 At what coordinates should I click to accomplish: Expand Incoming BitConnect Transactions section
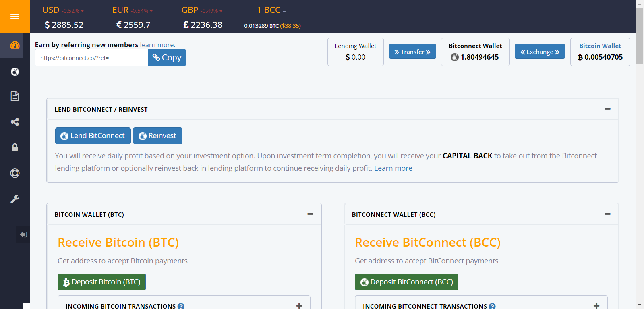point(596,306)
